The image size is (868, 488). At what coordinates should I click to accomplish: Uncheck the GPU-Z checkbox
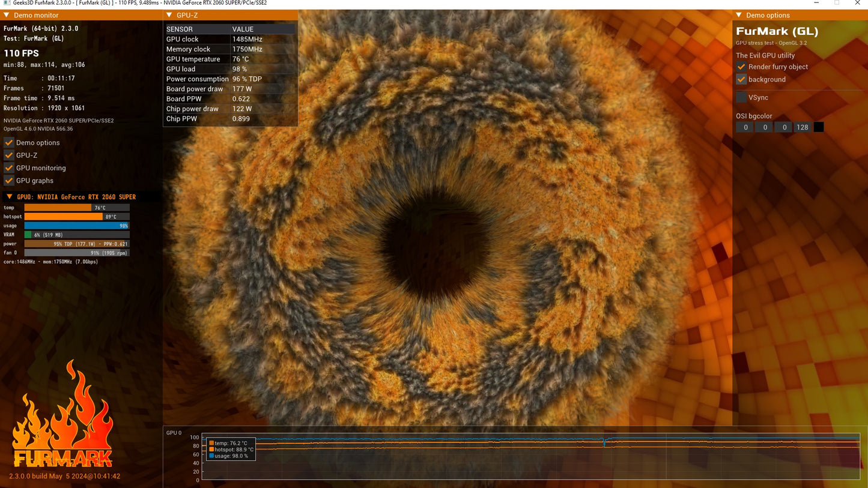click(x=9, y=155)
